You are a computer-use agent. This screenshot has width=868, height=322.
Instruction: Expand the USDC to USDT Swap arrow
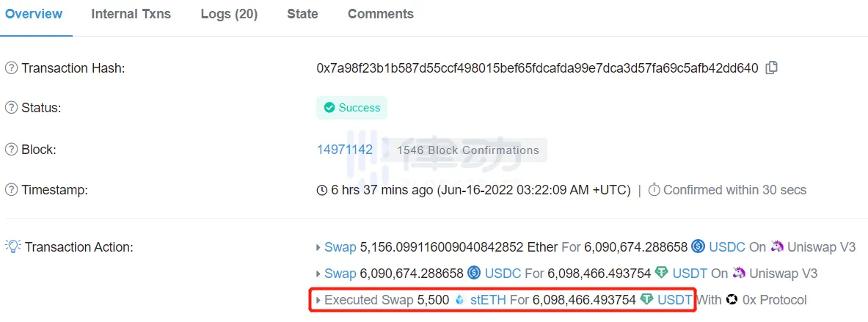[x=318, y=274]
